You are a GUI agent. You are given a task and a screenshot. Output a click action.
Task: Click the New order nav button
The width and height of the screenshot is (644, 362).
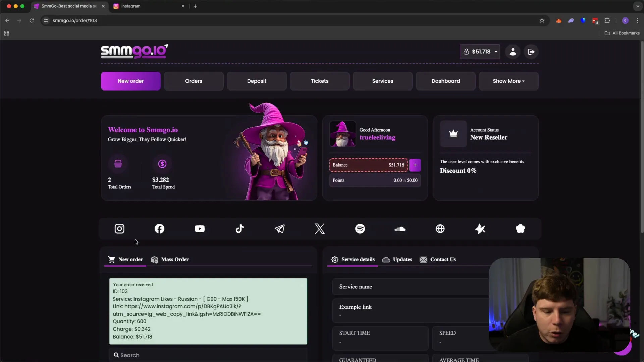130,81
